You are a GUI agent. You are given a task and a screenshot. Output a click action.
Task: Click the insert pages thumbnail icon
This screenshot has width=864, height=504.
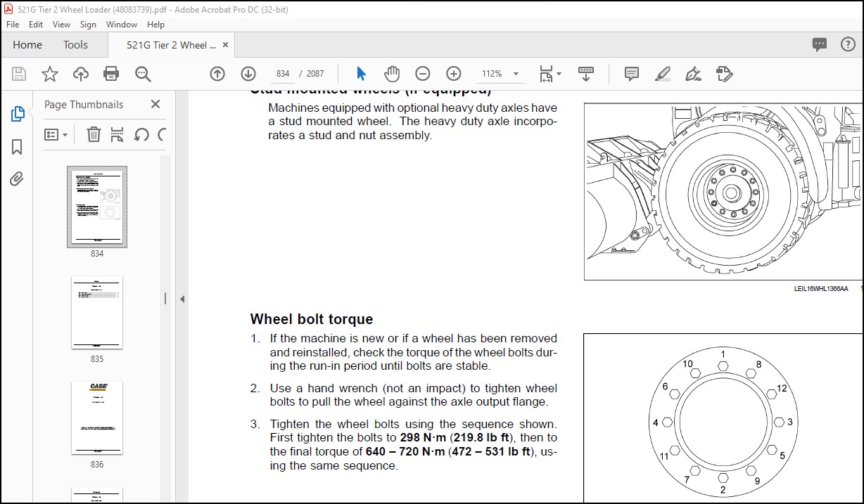point(117,134)
